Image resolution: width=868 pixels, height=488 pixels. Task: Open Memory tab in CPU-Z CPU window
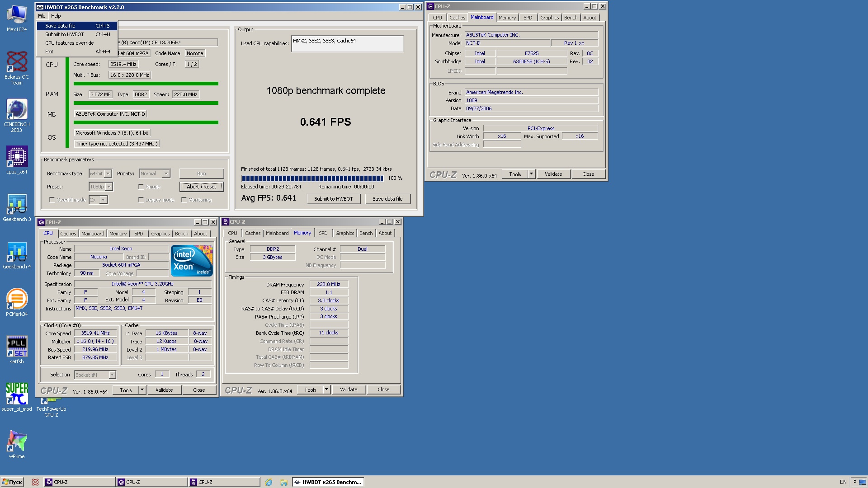coord(118,234)
